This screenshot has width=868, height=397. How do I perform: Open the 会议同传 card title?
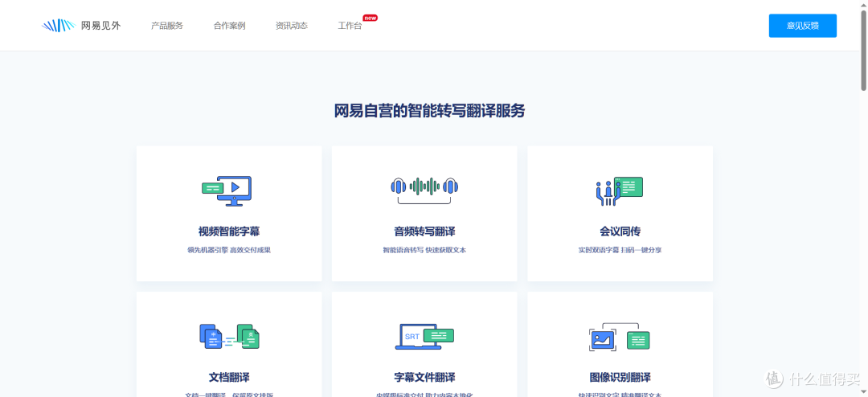point(620,231)
